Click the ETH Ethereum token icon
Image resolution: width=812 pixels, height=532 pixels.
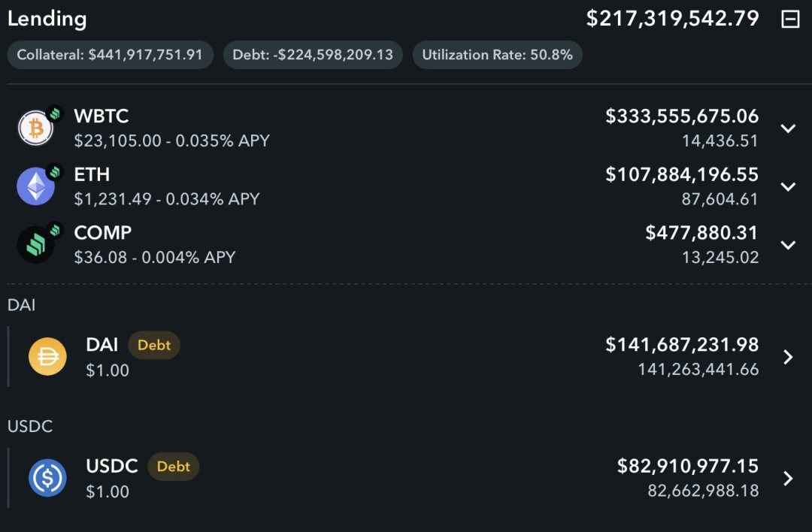(x=35, y=187)
